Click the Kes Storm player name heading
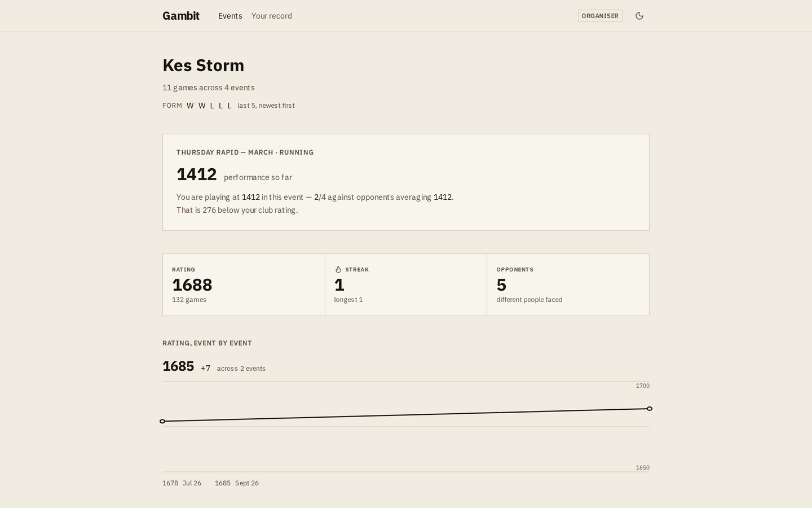Screen dimensions: 812x508 coord(203,65)
